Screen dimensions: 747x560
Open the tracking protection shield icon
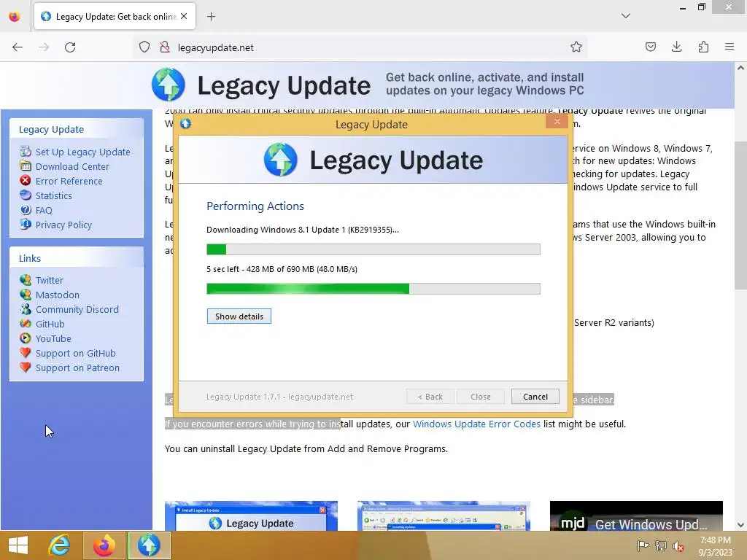(x=144, y=47)
